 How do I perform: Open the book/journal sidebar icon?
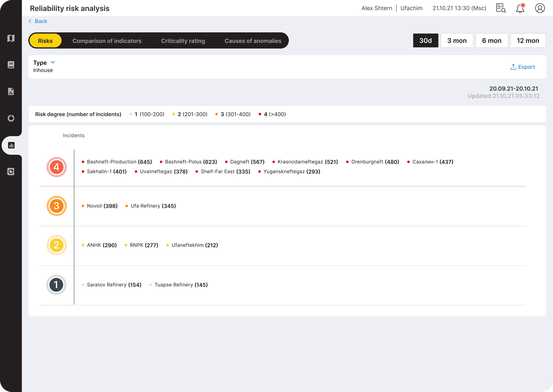point(11,65)
